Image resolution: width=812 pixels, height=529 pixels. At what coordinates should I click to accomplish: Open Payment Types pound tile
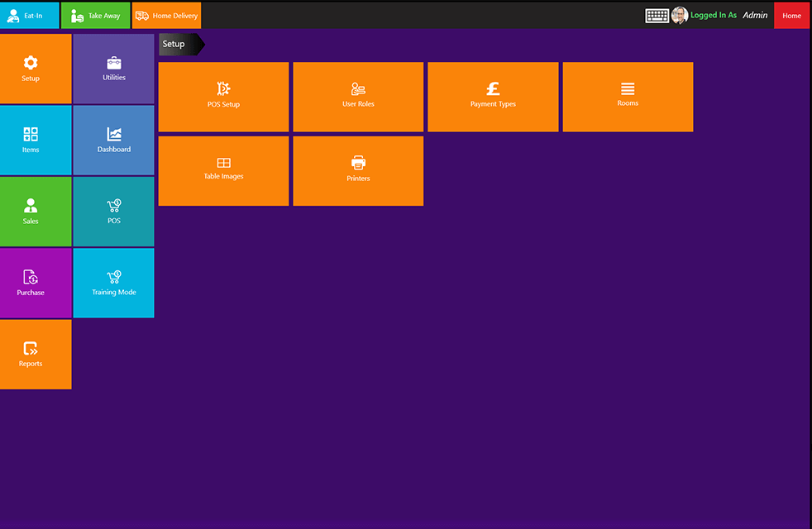pos(493,97)
